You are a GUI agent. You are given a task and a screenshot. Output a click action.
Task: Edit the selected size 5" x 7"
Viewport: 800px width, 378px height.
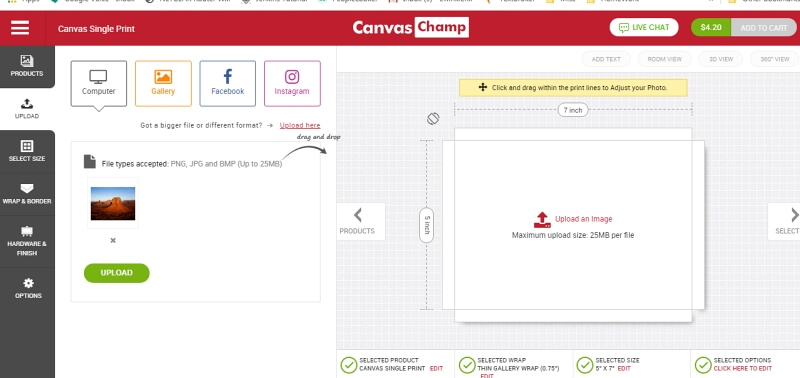pos(624,368)
